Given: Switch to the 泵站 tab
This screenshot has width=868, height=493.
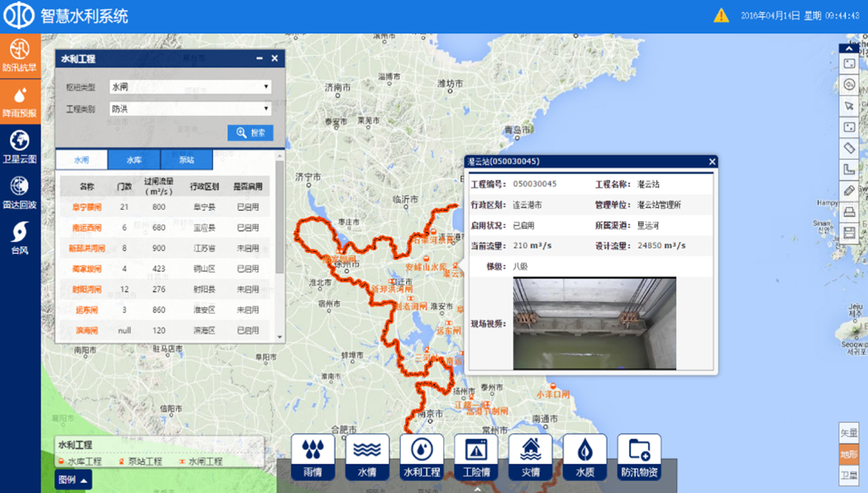Looking at the screenshot, I should [187, 160].
